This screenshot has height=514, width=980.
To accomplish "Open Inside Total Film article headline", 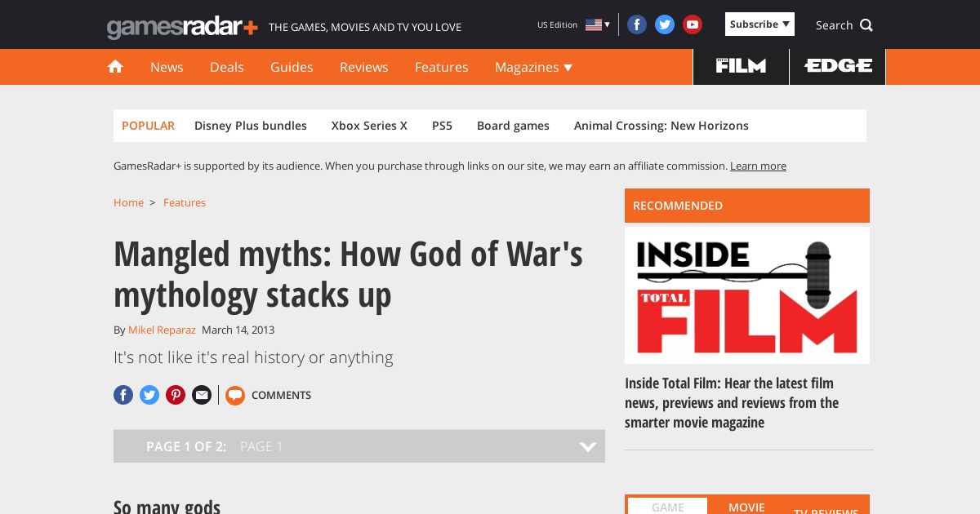I will click(x=732, y=403).
